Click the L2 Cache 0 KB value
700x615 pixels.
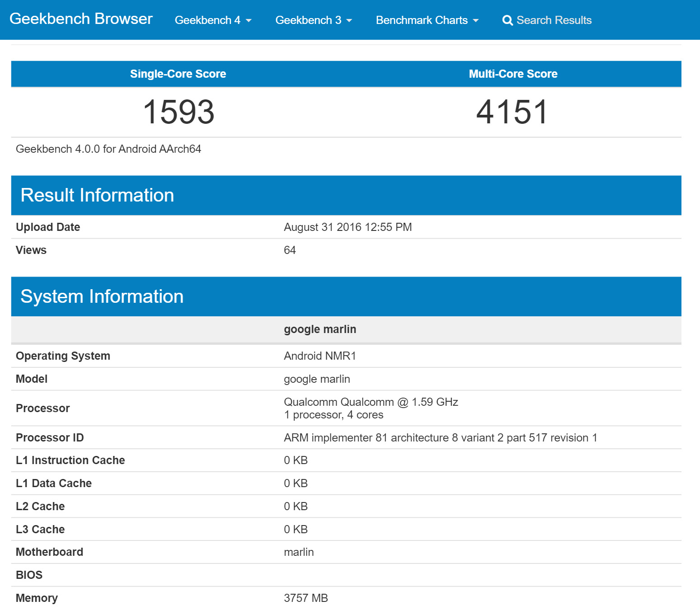296,507
